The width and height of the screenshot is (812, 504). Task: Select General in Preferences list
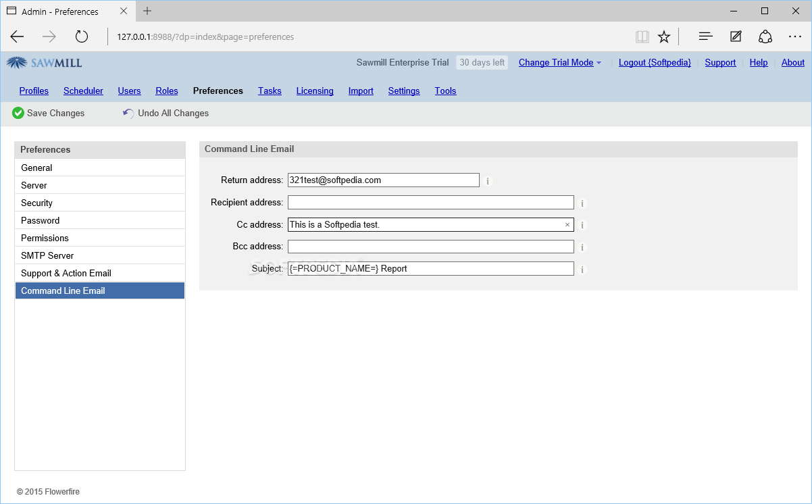click(x=100, y=168)
